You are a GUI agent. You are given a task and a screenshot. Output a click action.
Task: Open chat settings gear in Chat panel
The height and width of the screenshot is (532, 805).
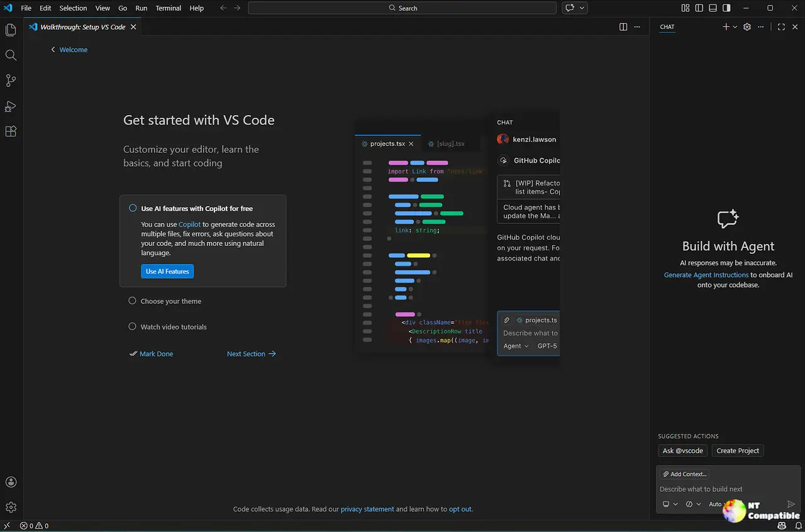[747, 27]
